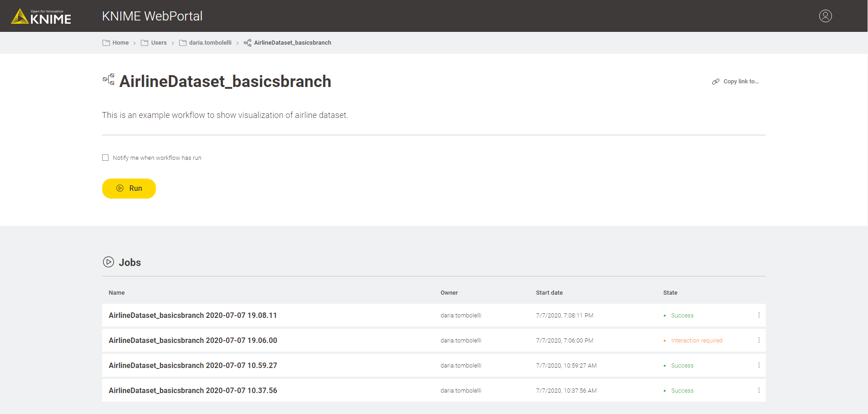Viewport: 868px width, 414px height.
Task: Open options menu for job 19.08.11
Action: 759,315
